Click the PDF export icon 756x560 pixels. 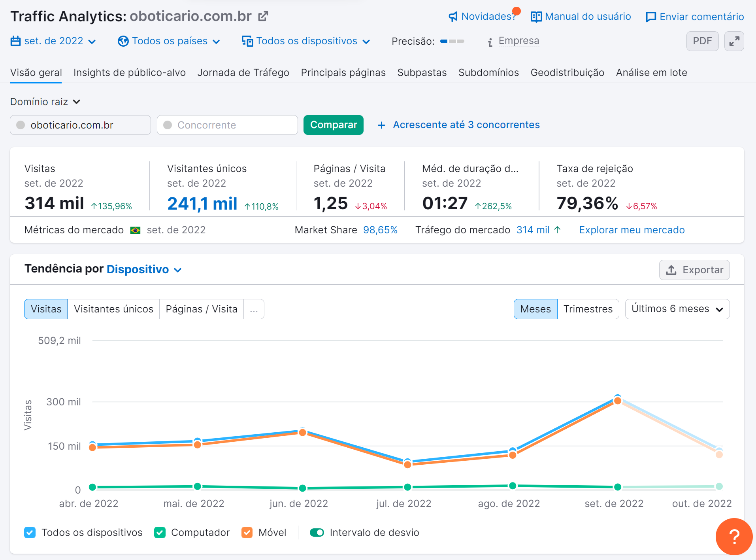(x=702, y=41)
